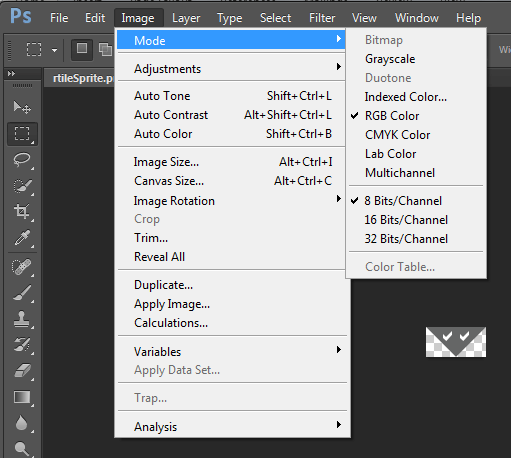Select the Spot Healing Brush tool
The height and width of the screenshot is (458, 511).
(22, 267)
